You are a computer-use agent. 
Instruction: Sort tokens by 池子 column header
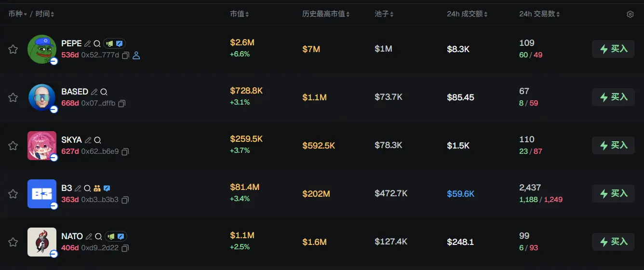pos(384,14)
